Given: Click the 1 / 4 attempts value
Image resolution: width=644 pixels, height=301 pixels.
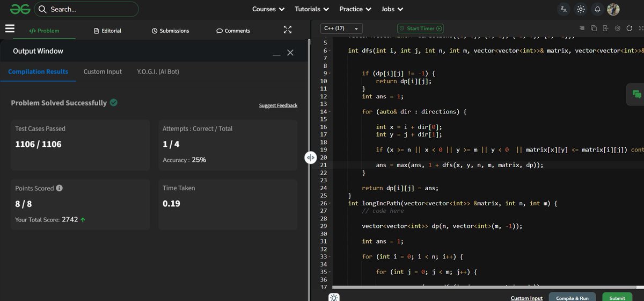Looking at the screenshot, I should [x=171, y=144].
